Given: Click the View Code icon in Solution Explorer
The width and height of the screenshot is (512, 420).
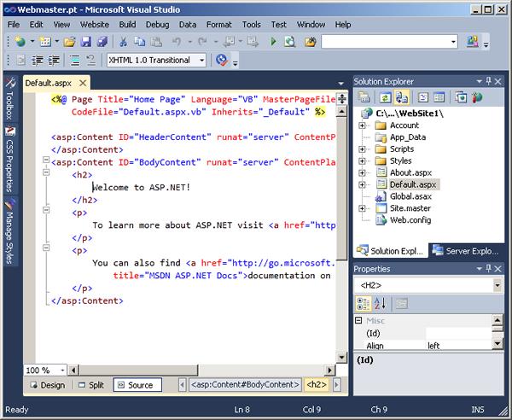Looking at the screenshot, I should point(423,97).
